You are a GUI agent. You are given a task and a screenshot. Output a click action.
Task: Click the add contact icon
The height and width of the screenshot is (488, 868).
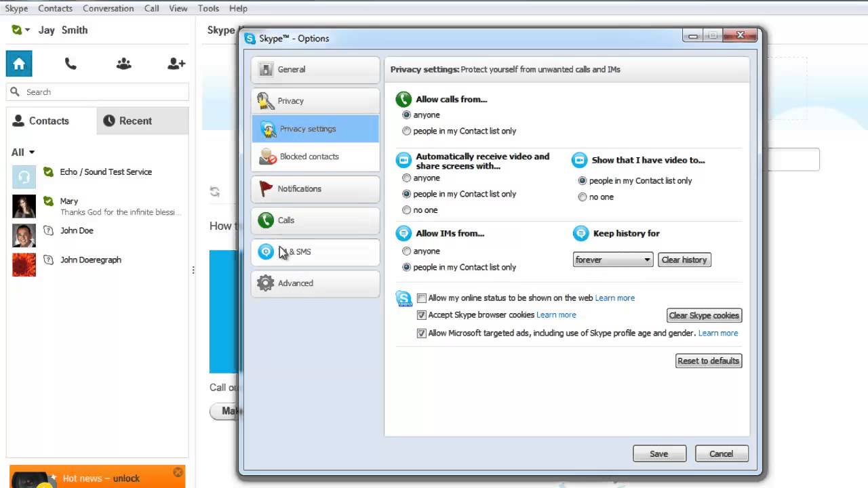pyautogui.click(x=176, y=64)
